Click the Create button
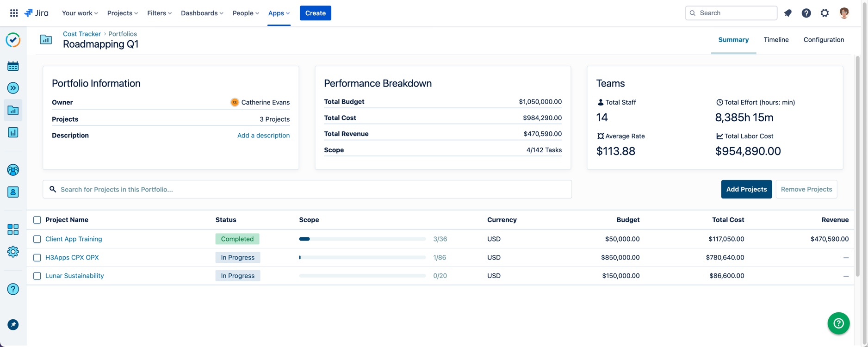The image size is (868, 347). click(315, 13)
